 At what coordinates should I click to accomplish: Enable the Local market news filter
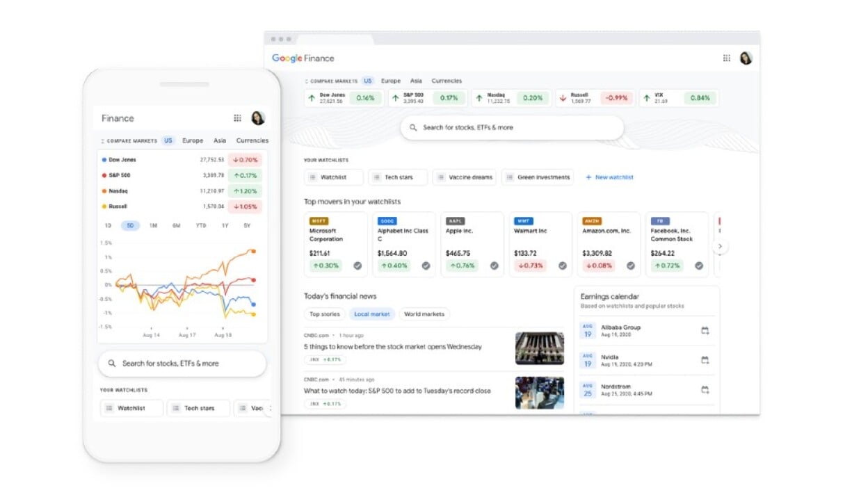pyautogui.click(x=372, y=314)
